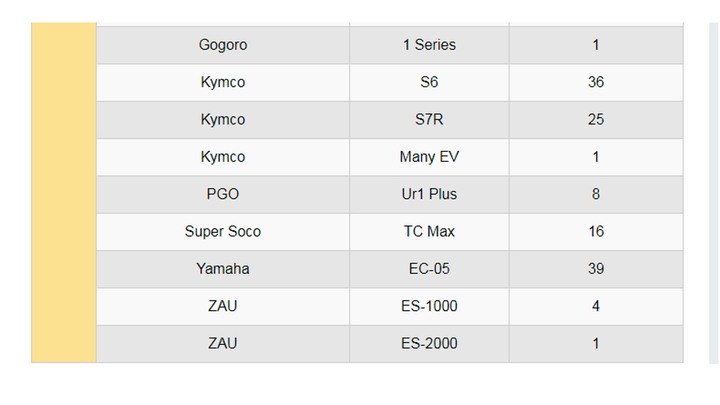Click the Kymco cell beside S6
The height and width of the screenshot is (405, 720).
223,82
